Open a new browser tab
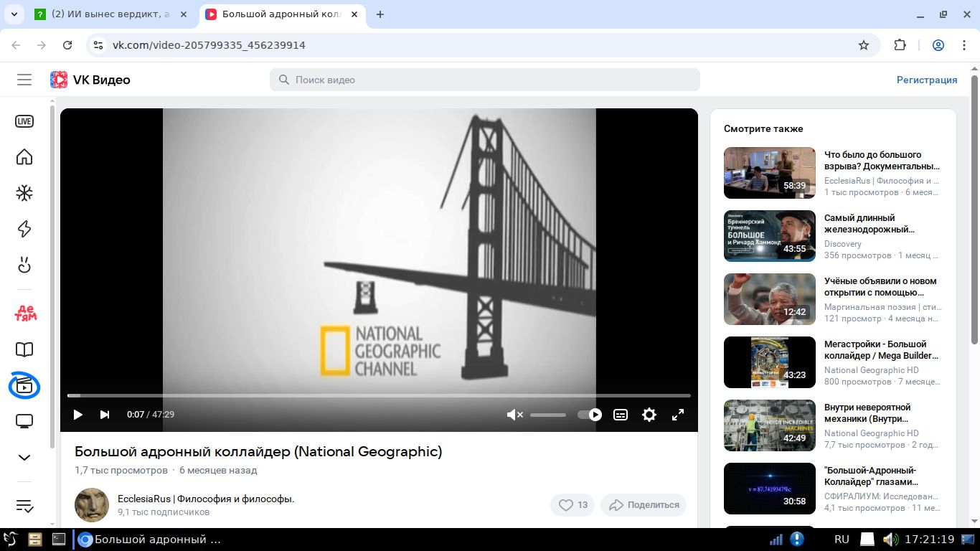 (x=380, y=14)
